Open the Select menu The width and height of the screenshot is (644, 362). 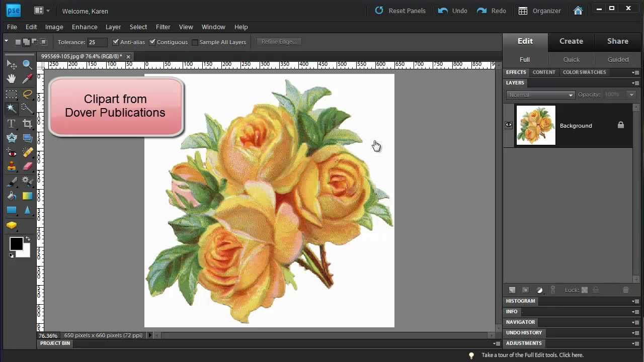point(138,27)
